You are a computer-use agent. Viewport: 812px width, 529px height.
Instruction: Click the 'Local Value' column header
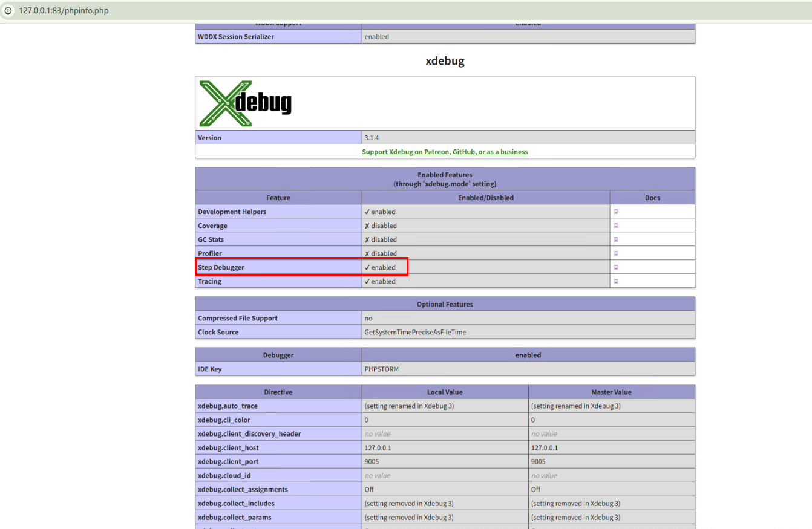pyautogui.click(x=445, y=392)
